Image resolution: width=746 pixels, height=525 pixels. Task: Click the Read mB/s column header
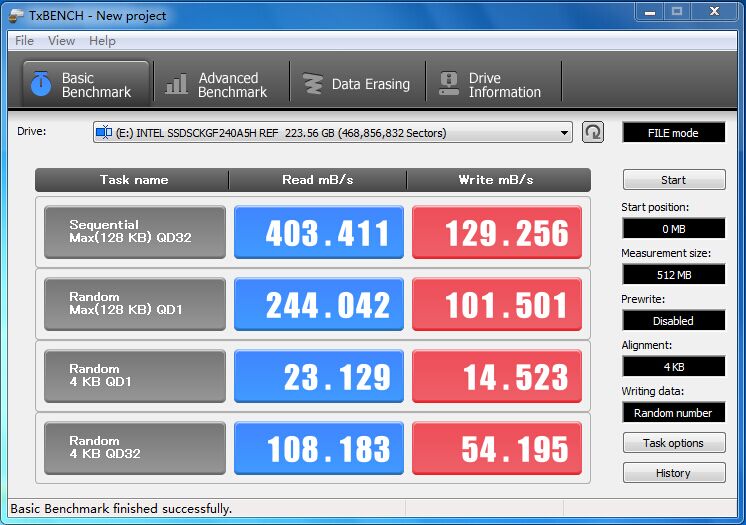click(318, 180)
